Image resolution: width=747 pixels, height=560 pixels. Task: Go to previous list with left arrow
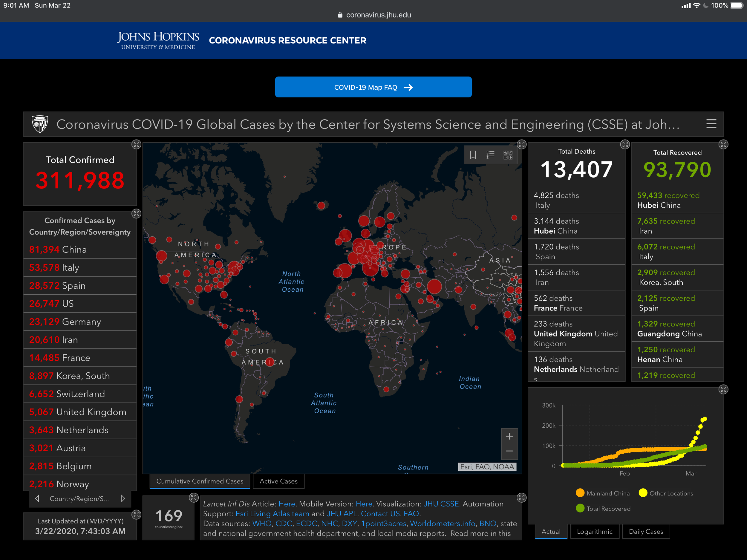click(x=37, y=498)
